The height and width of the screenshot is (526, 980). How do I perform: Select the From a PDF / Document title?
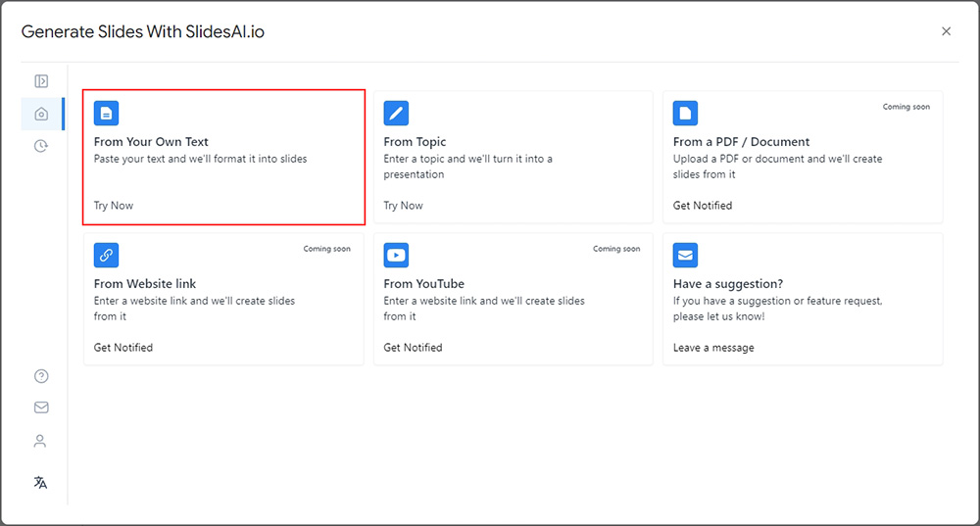point(741,142)
